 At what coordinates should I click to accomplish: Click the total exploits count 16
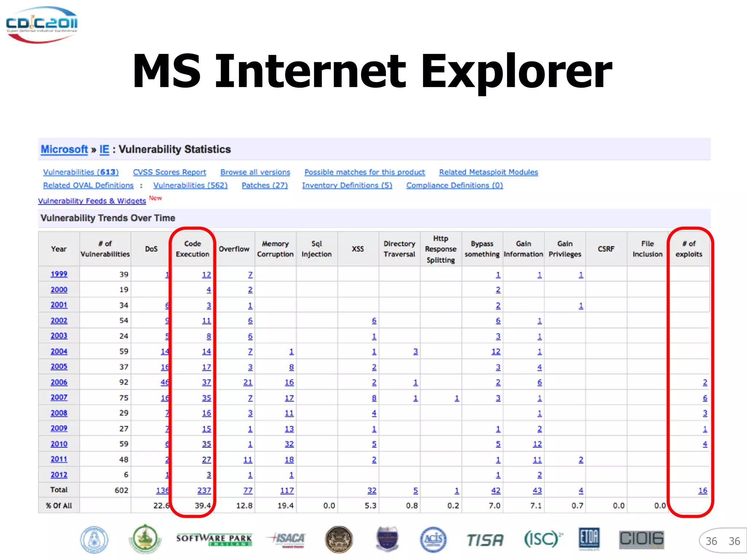click(703, 491)
